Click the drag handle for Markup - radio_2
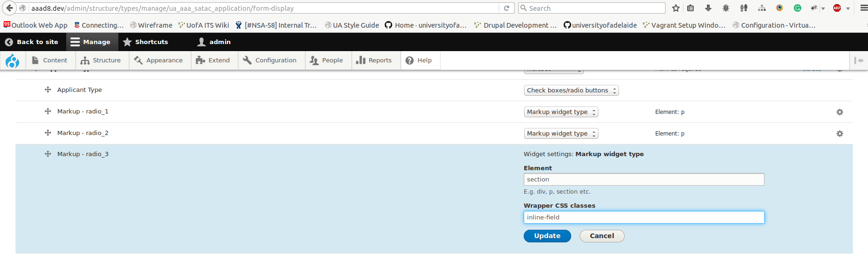This screenshot has width=868, height=256. 48,133
